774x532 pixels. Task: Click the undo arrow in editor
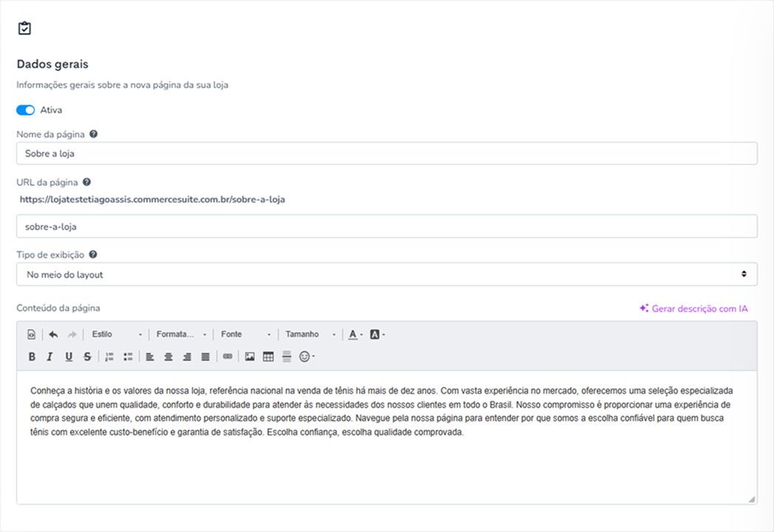tap(53, 334)
